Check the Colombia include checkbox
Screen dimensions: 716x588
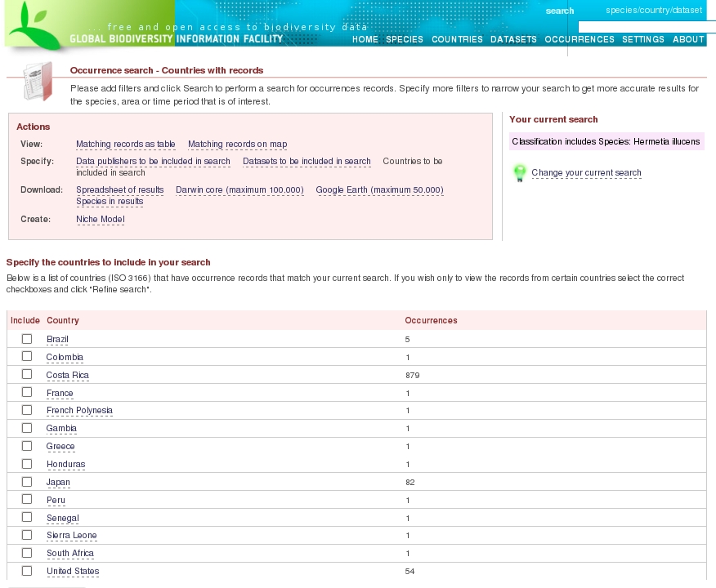tap(27, 356)
